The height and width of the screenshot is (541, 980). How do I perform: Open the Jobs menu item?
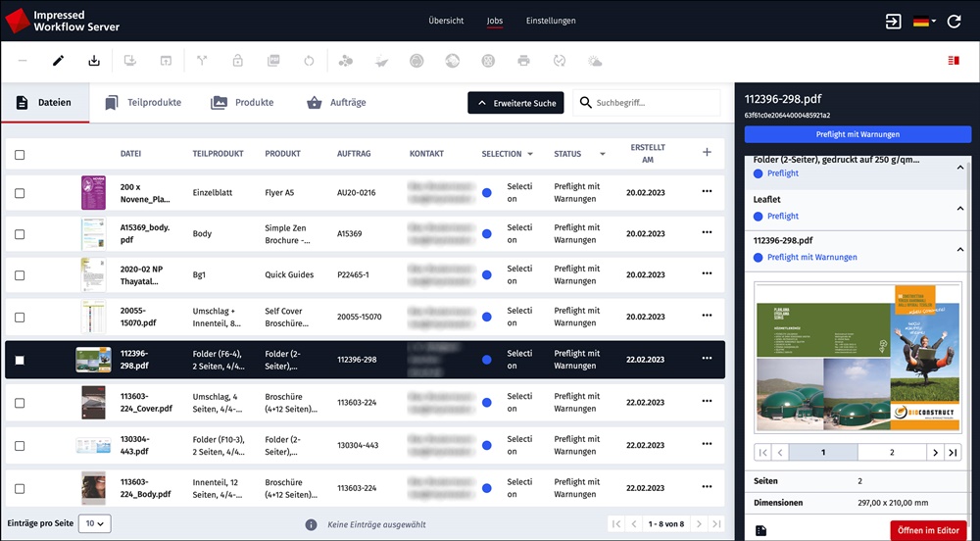click(494, 21)
